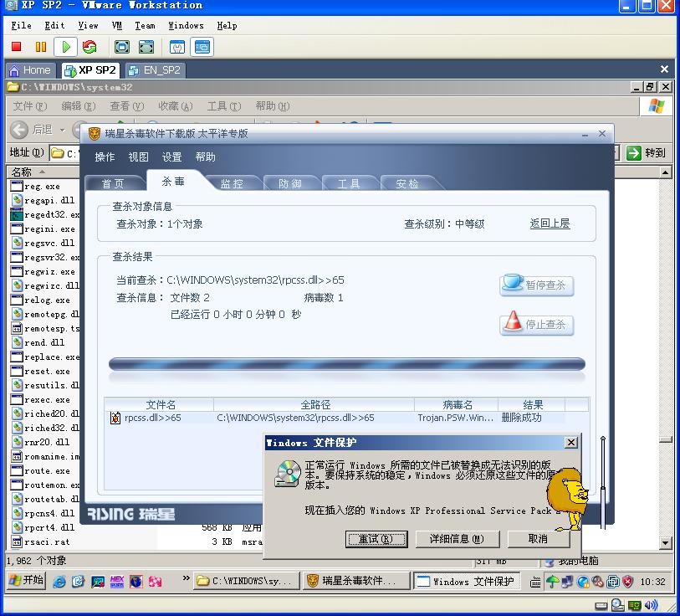Click the 文件名 column header in results

[x=160, y=404]
